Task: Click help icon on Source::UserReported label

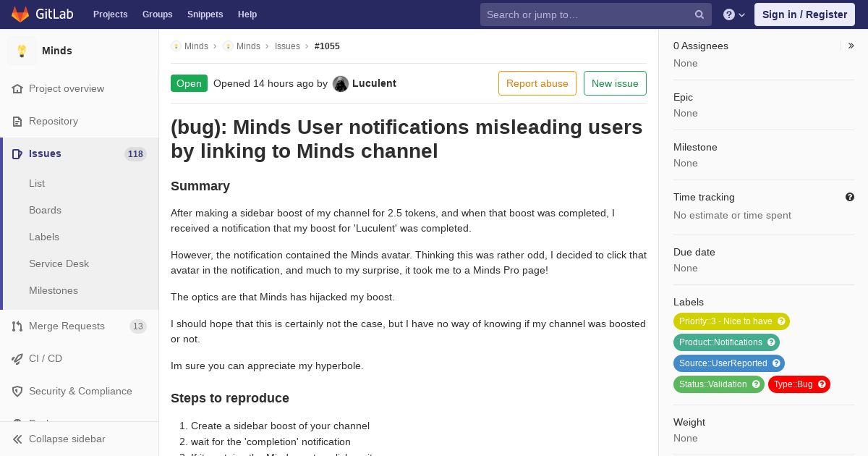Action: click(x=776, y=363)
